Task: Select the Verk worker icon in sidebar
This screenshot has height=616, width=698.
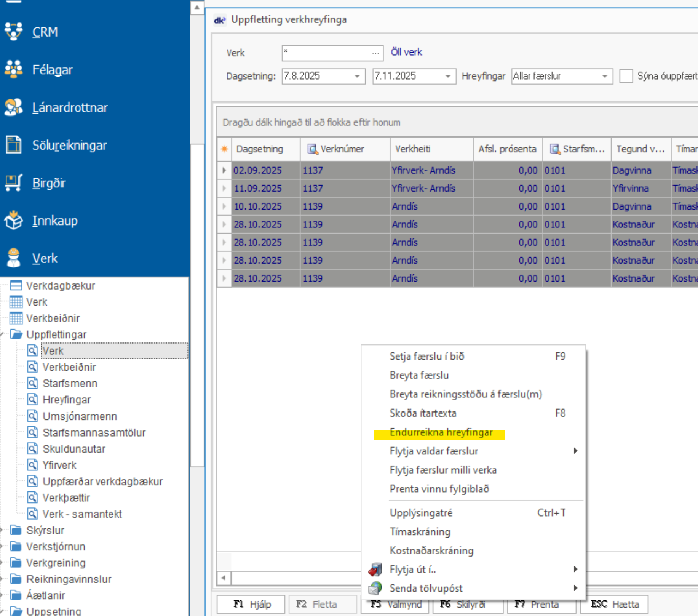Action: click(x=14, y=258)
